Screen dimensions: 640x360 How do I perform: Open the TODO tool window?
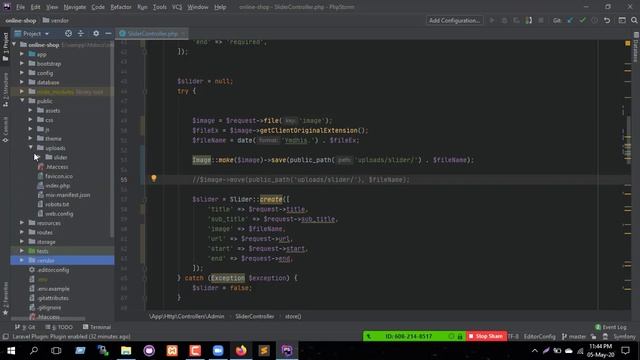(x=59, y=327)
